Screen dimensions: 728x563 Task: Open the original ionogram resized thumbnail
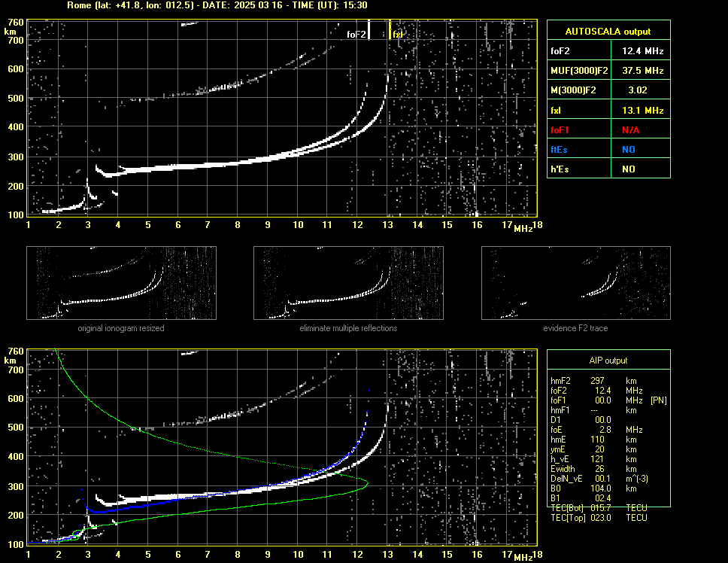coord(121,283)
